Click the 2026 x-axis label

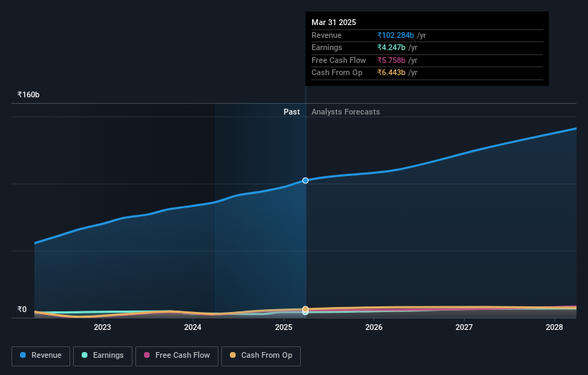point(374,327)
